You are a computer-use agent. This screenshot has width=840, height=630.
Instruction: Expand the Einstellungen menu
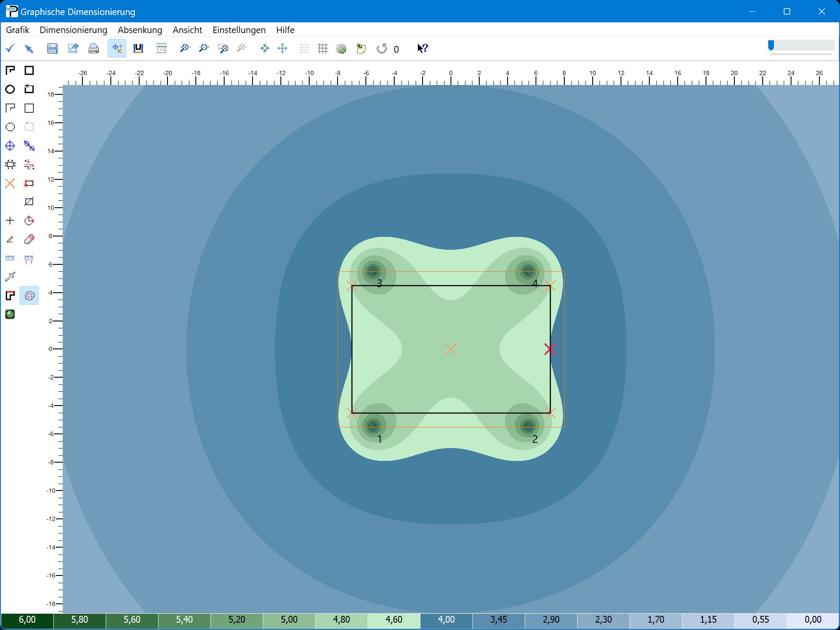239,30
